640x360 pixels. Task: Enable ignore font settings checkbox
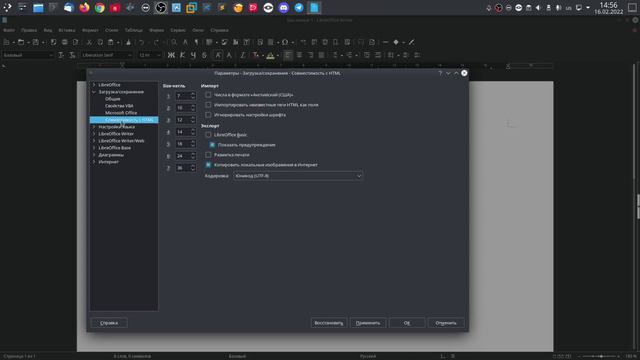click(208, 115)
